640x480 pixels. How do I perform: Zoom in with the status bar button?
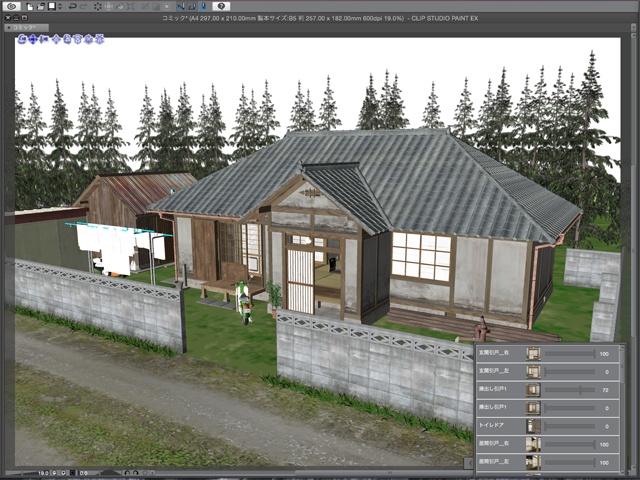click(63, 473)
